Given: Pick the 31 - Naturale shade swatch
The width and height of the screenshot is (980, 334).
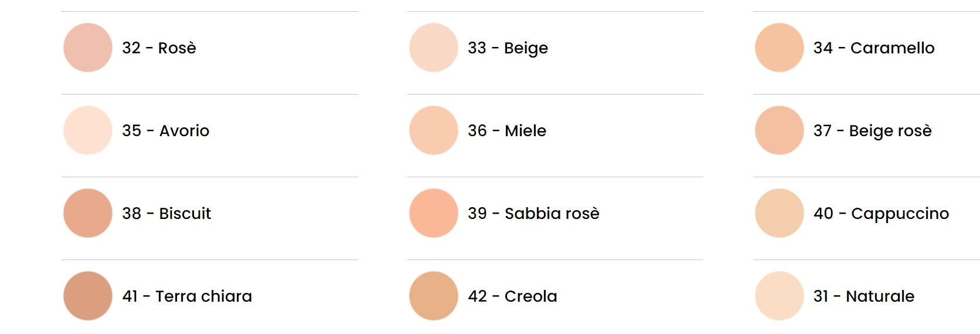Looking at the screenshot, I should [780, 296].
